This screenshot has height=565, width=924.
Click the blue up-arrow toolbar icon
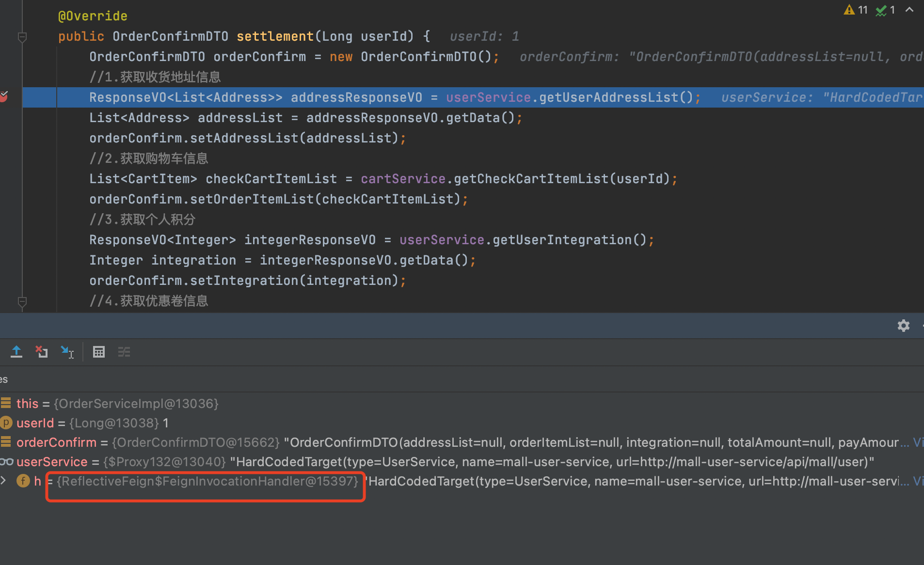click(16, 352)
